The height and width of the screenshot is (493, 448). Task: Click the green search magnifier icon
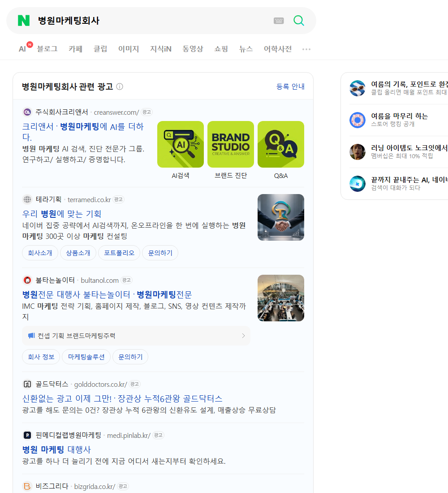pos(299,21)
